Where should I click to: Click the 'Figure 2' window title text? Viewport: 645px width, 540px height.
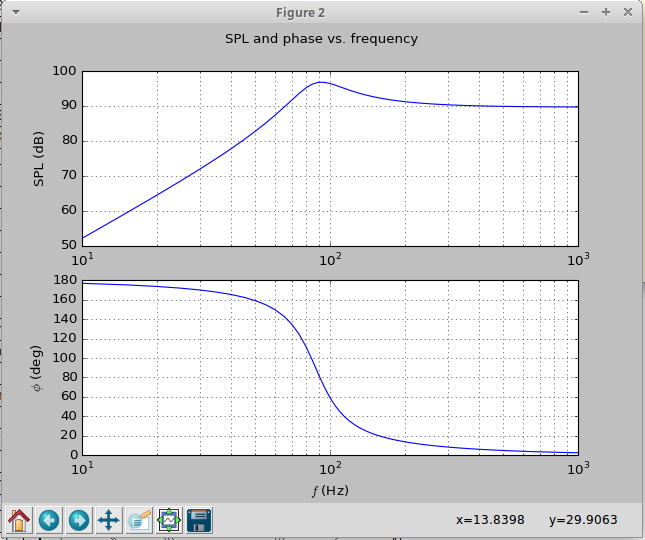tap(300, 13)
